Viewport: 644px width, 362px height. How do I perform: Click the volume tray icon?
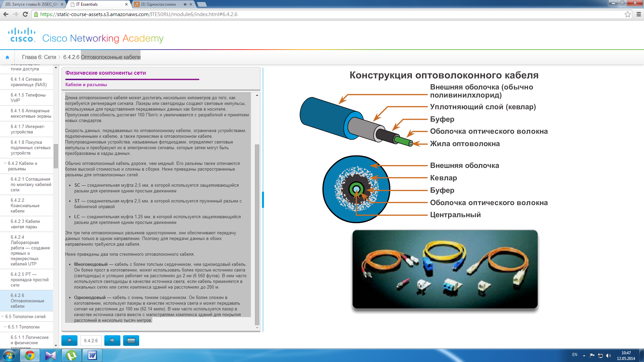[608, 356]
